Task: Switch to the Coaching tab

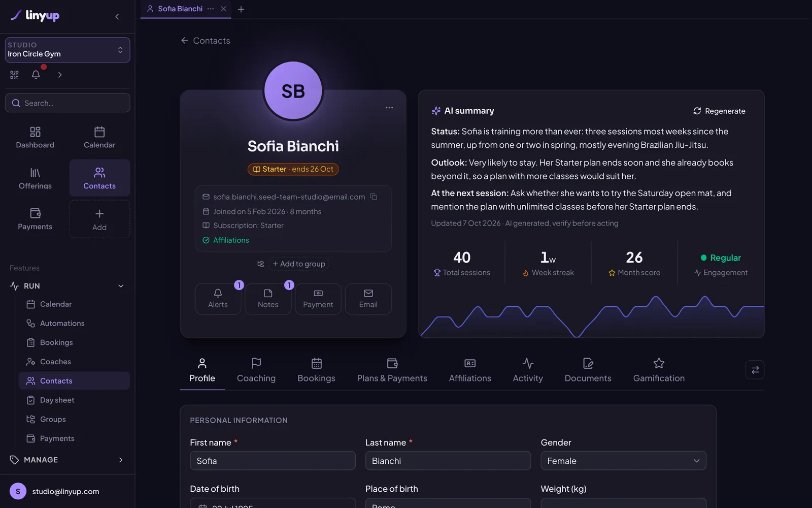Action: [x=256, y=370]
